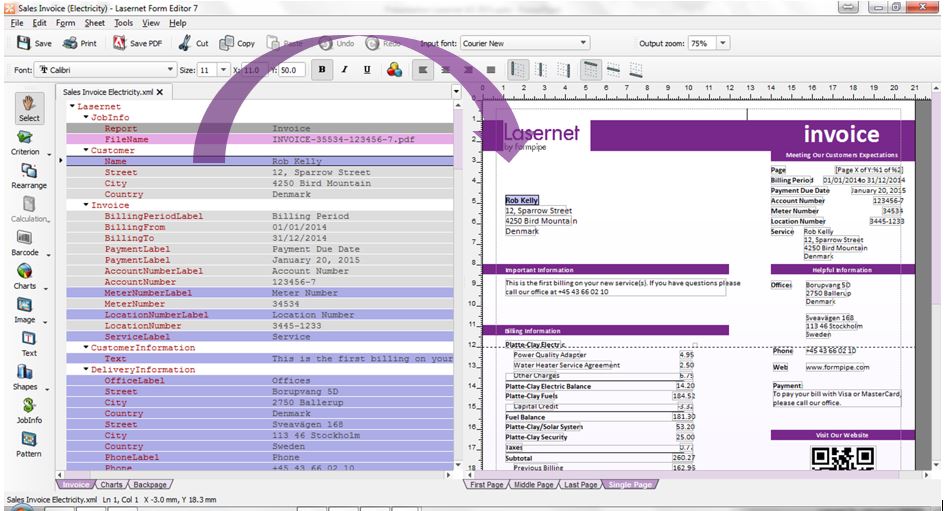Toggle Italic text formatting

(x=344, y=70)
